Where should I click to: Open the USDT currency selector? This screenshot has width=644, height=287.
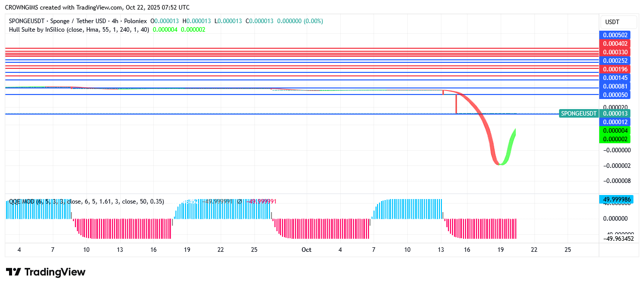612,22
